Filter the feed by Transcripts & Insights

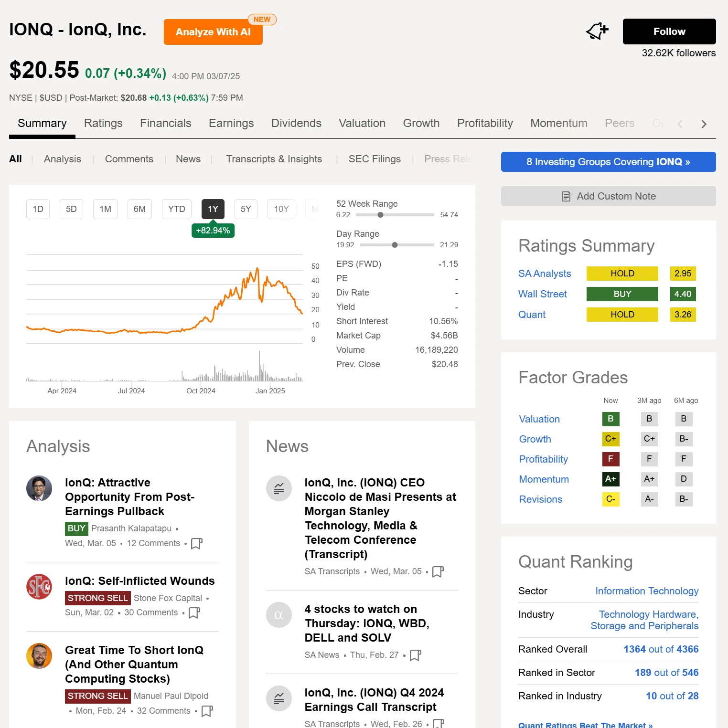pos(274,159)
